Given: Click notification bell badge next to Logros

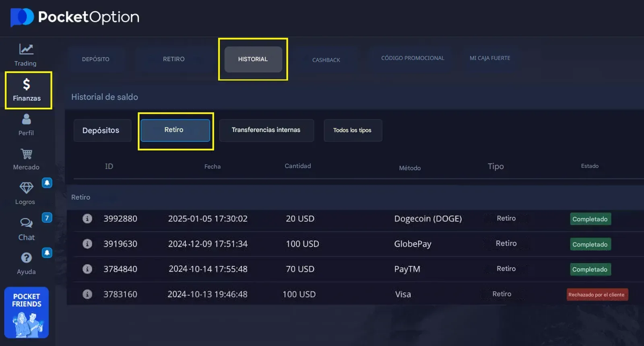Looking at the screenshot, I should [47, 183].
